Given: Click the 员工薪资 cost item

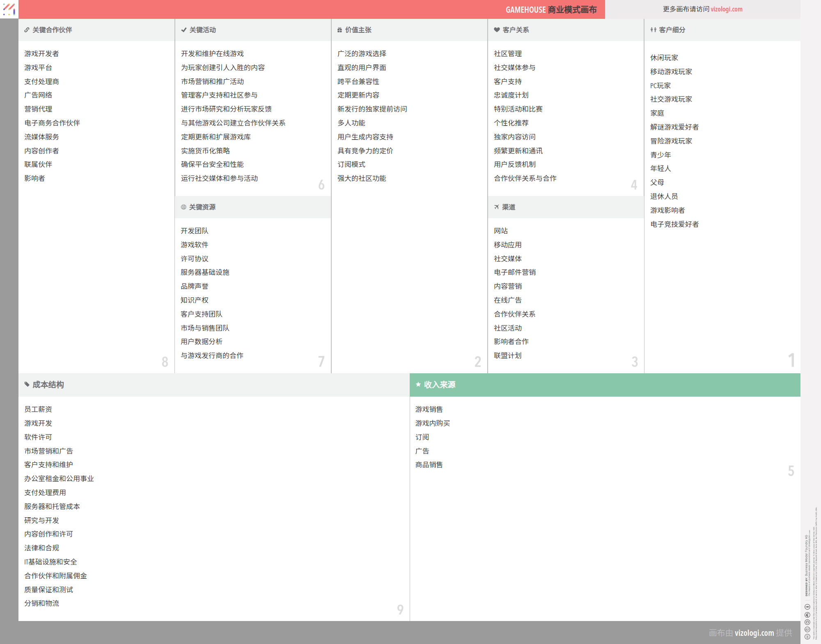Looking at the screenshot, I should coord(38,409).
